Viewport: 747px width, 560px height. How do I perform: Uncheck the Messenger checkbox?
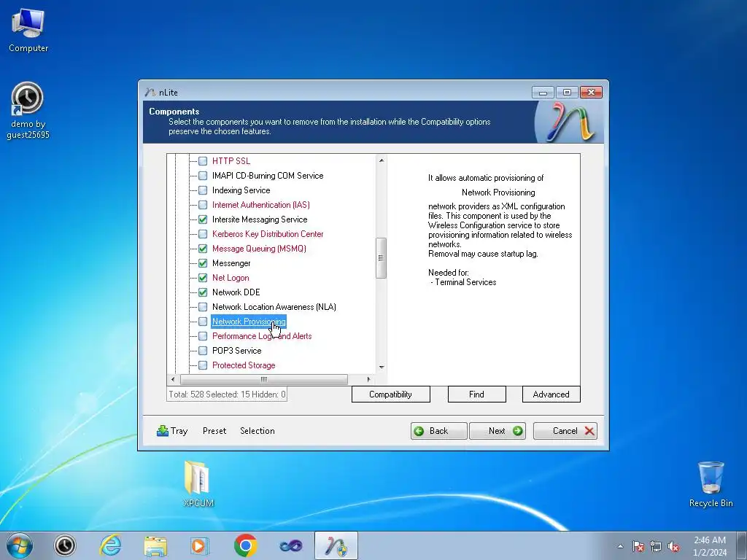pos(203,263)
